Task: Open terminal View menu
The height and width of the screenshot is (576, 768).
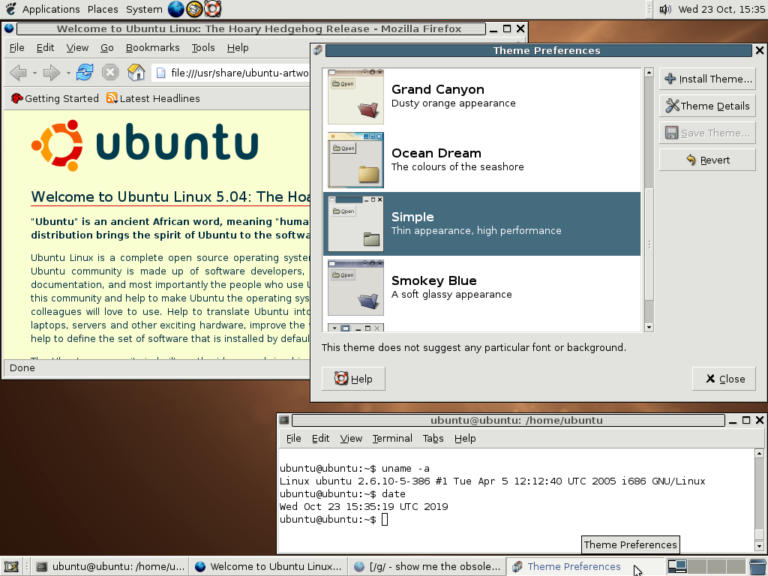Action: click(351, 438)
